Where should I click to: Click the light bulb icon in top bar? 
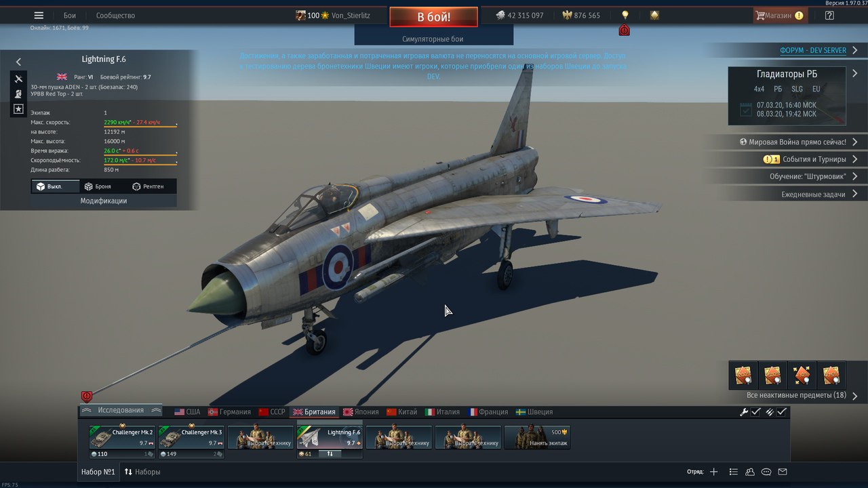click(x=625, y=15)
